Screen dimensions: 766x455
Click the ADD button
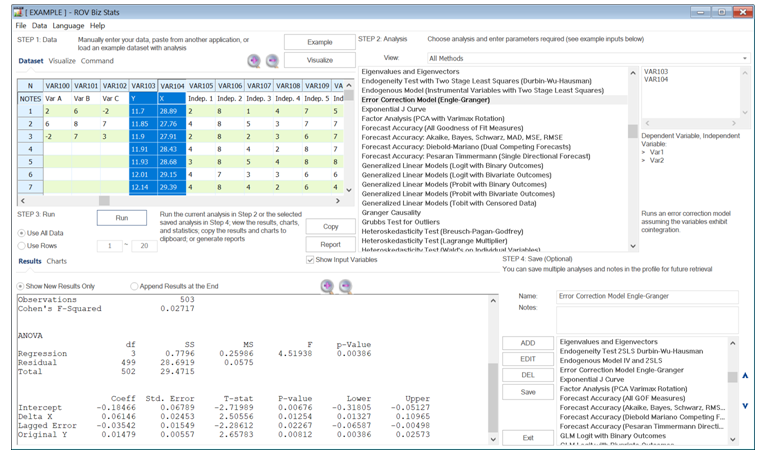click(528, 343)
